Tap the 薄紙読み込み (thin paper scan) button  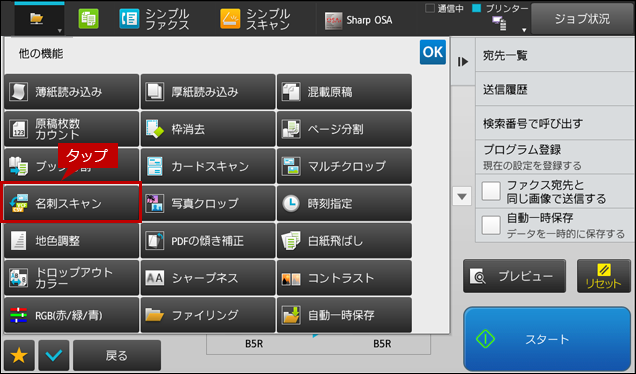(x=71, y=92)
